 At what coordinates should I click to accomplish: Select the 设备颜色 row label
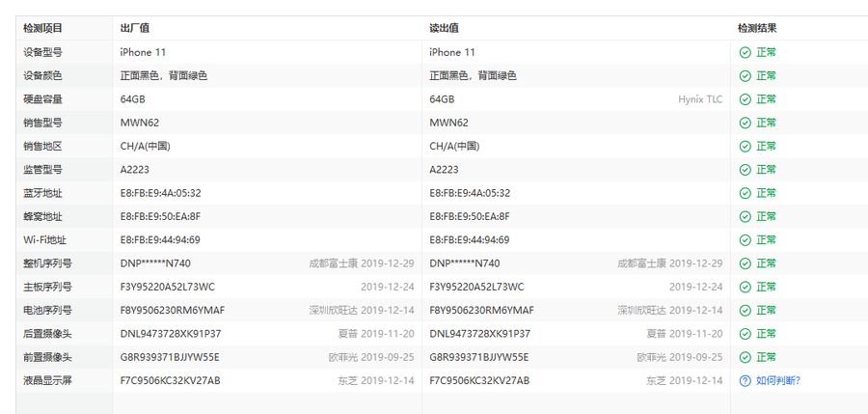tap(42, 76)
